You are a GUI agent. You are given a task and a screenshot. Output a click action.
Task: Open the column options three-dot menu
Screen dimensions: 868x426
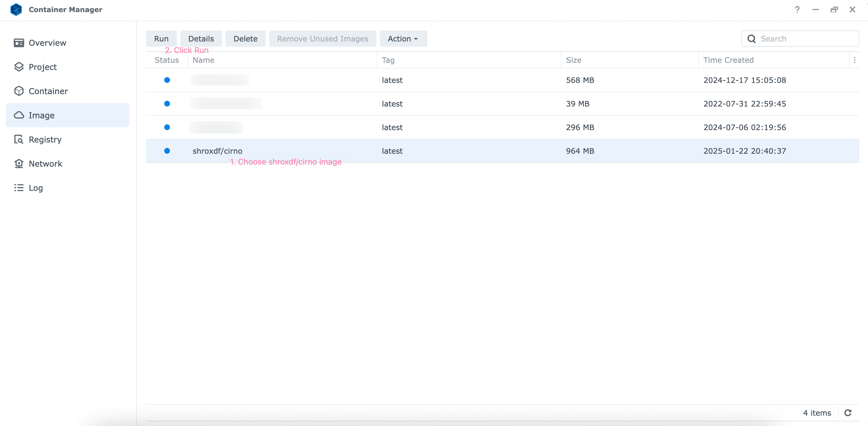click(854, 60)
